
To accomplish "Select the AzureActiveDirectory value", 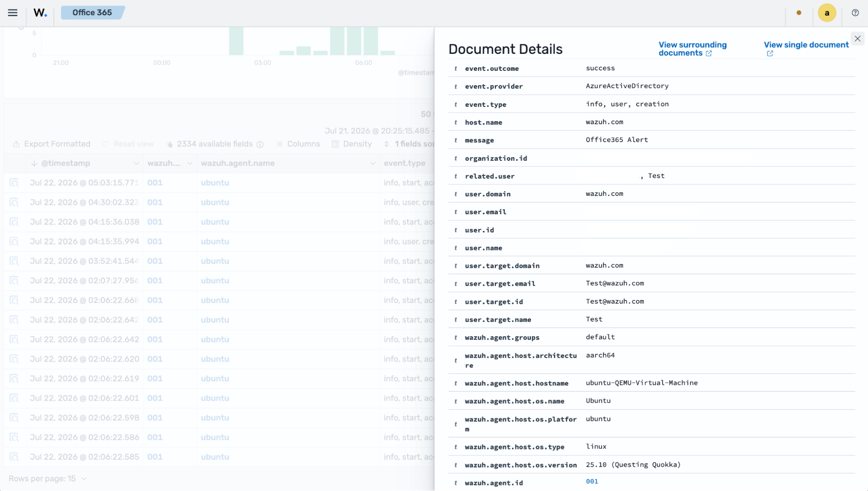I will 627,86.
